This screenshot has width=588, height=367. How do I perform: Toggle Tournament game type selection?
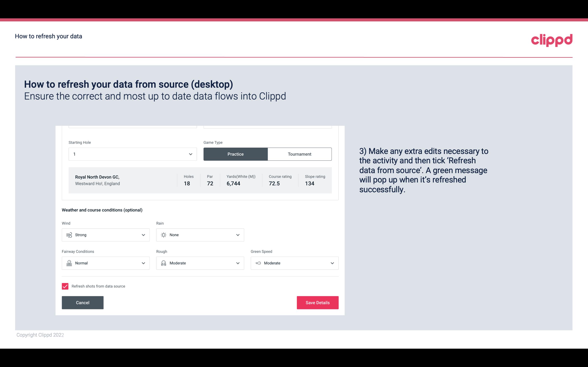(x=299, y=154)
